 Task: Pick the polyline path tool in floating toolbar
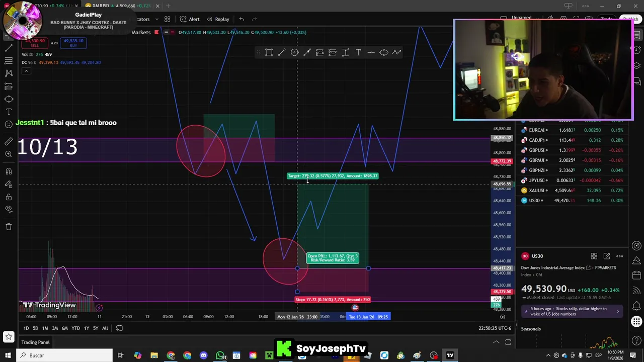coord(396,52)
